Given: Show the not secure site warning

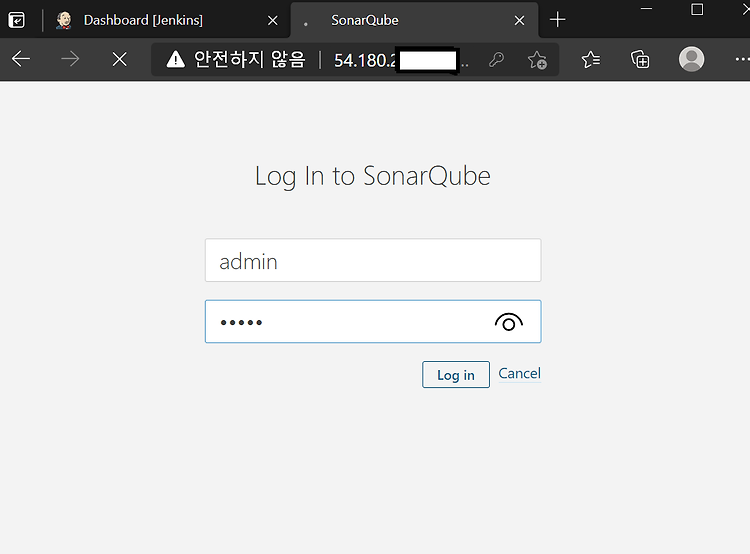Looking at the screenshot, I should pyautogui.click(x=235, y=60).
